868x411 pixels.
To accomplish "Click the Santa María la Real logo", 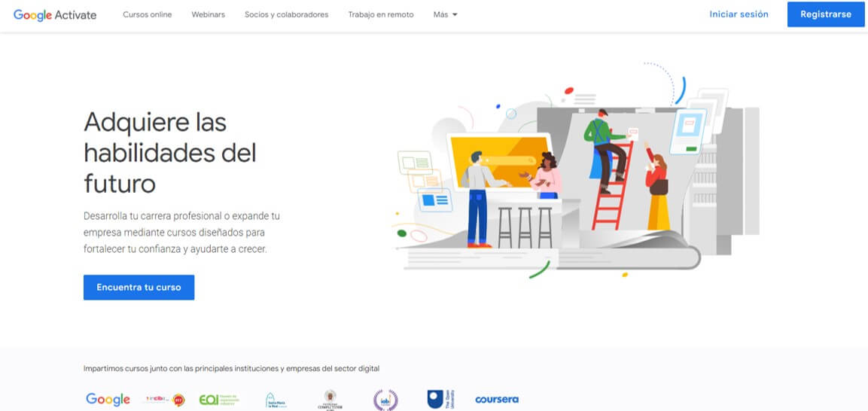I will (276, 400).
